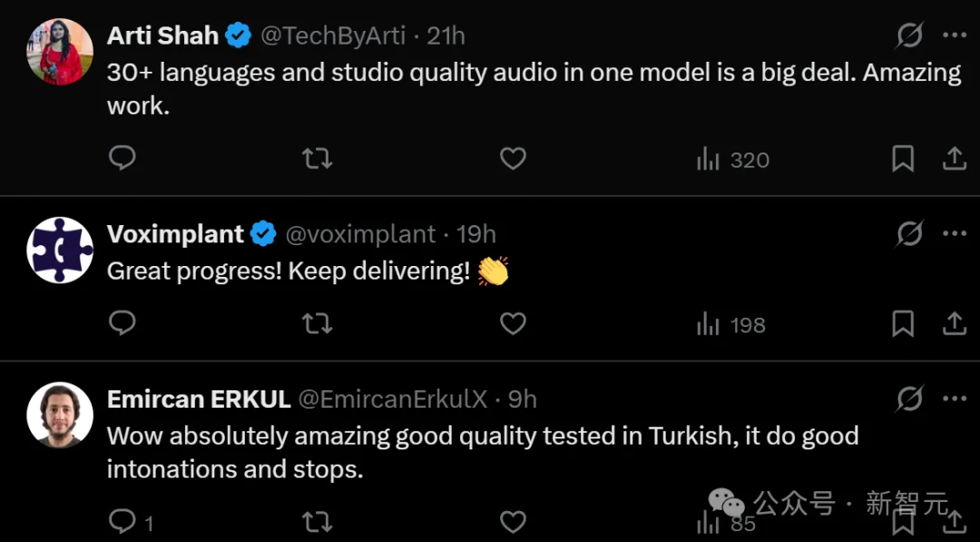View analytics showing 320 views
This screenshot has width=980, height=542.
(732, 160)
